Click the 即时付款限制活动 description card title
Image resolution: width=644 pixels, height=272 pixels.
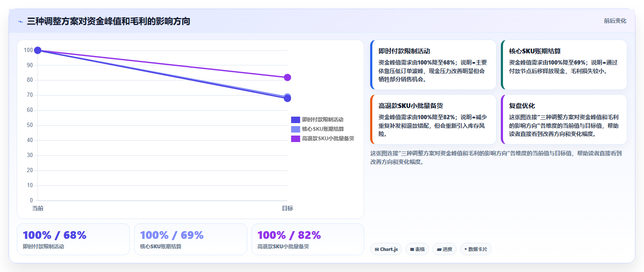pos(404,51)
